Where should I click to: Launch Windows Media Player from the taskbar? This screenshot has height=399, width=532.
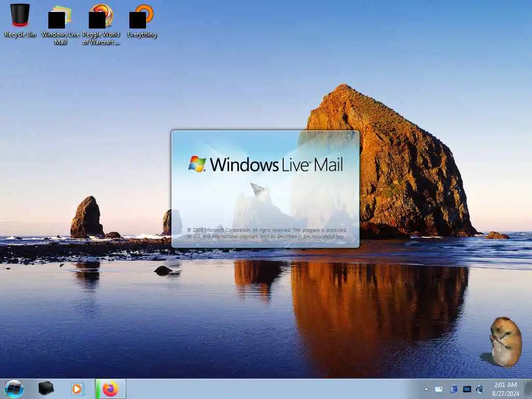(x=77, y=389)
